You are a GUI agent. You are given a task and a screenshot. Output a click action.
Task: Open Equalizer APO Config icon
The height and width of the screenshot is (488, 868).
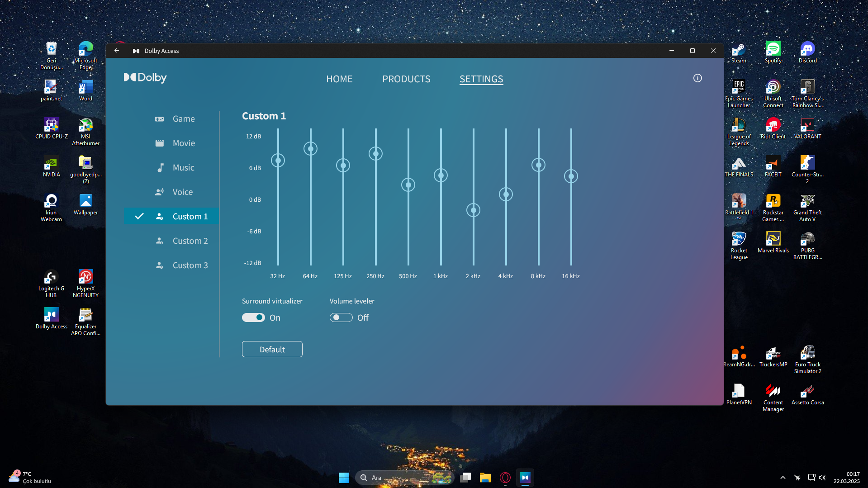(85, 322)
